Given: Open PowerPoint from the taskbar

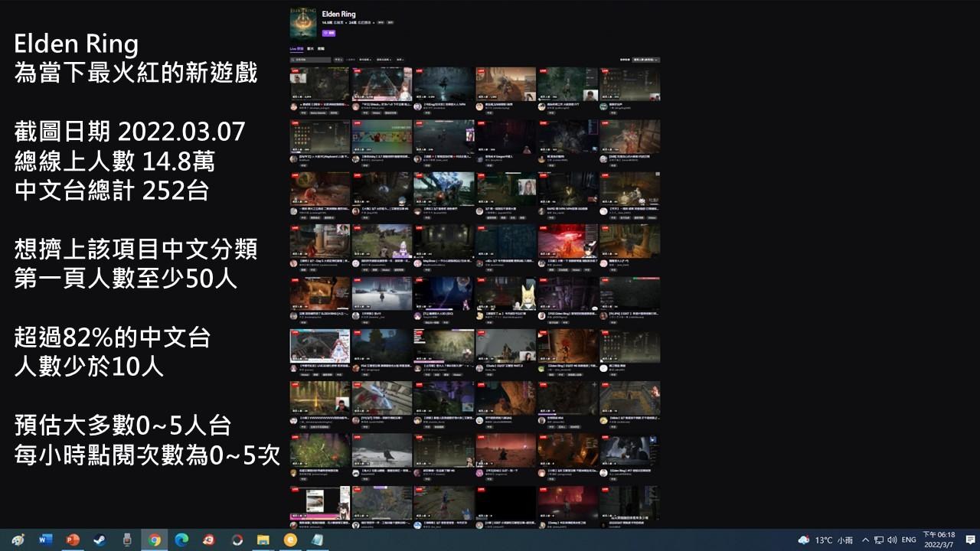Looking at the screenshot, I should click(73, 540).
